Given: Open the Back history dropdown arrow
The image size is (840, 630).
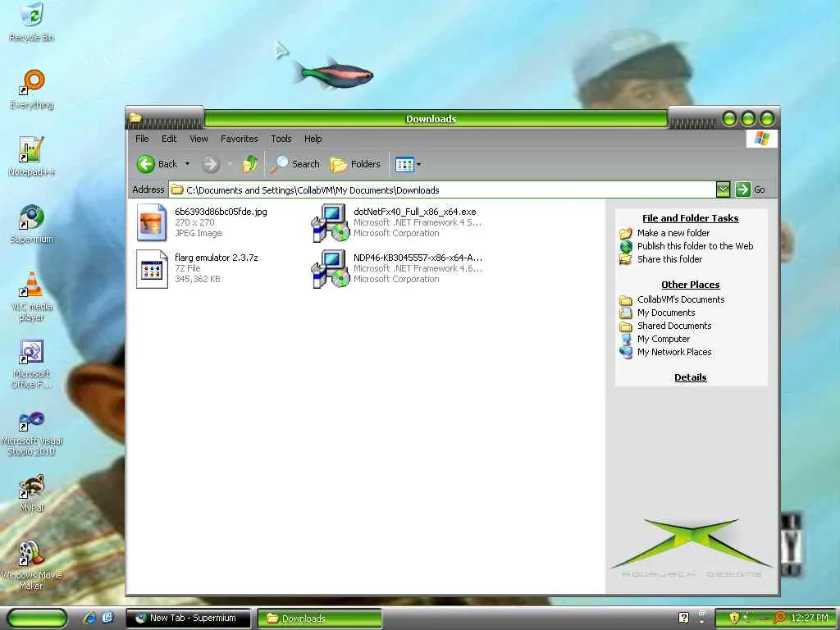Looking at the screenshot, I should click(x=187, y=164).
